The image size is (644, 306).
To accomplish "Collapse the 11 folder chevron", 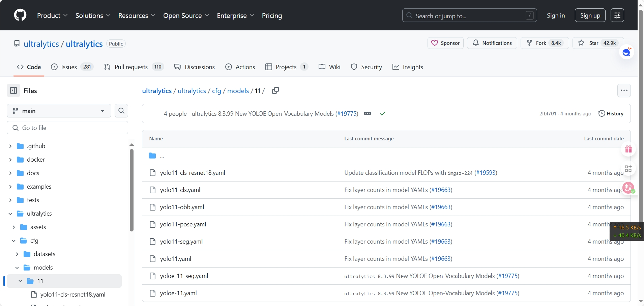I will (20, 281).
